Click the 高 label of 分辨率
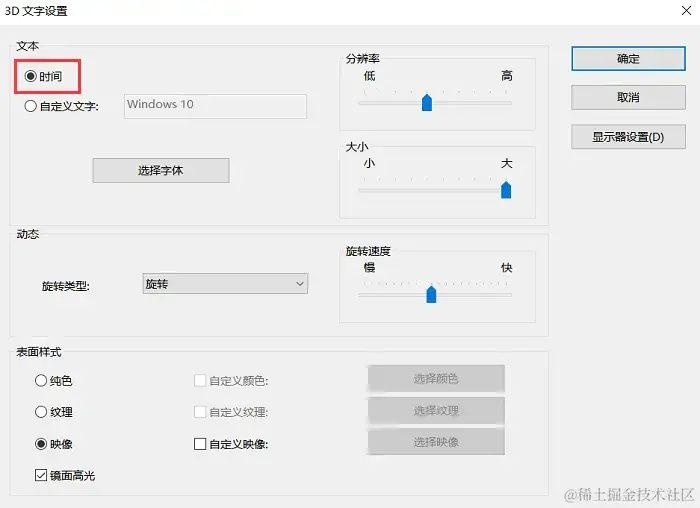This screenshot has width=700, height=508. click(507, 76)
